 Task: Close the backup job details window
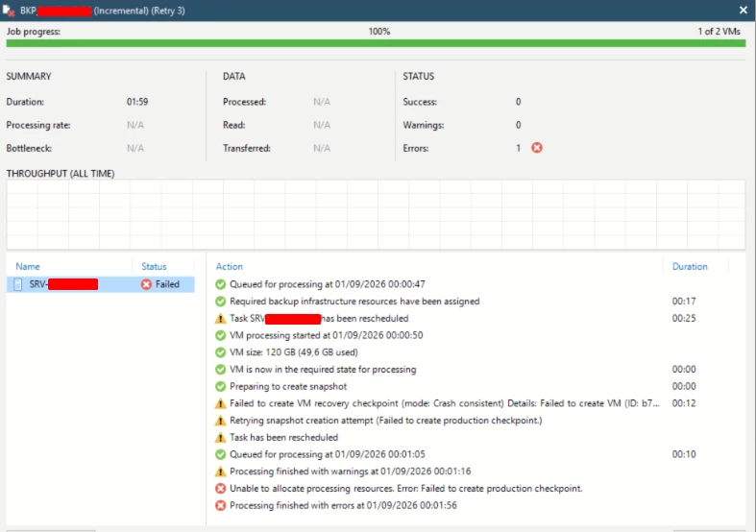click(743, 10)
